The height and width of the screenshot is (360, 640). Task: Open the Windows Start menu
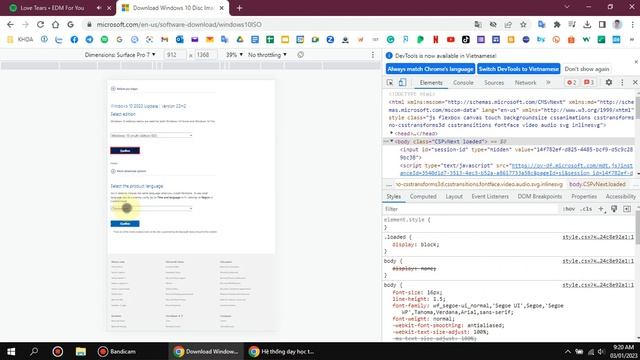click(11, 351)
